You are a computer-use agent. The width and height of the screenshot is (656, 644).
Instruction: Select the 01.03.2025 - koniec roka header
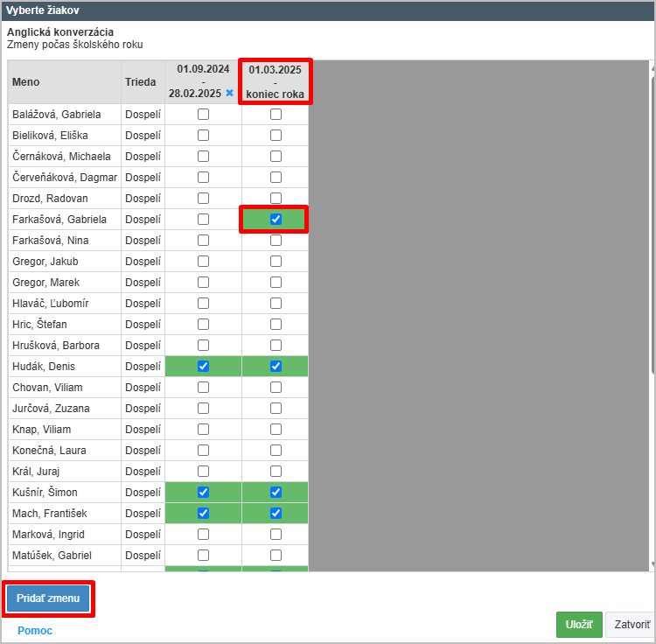coord(276,82)
